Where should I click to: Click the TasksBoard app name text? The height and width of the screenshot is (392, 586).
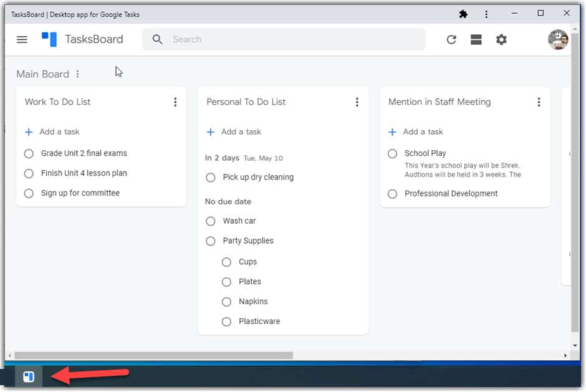(x=94, y=39)
